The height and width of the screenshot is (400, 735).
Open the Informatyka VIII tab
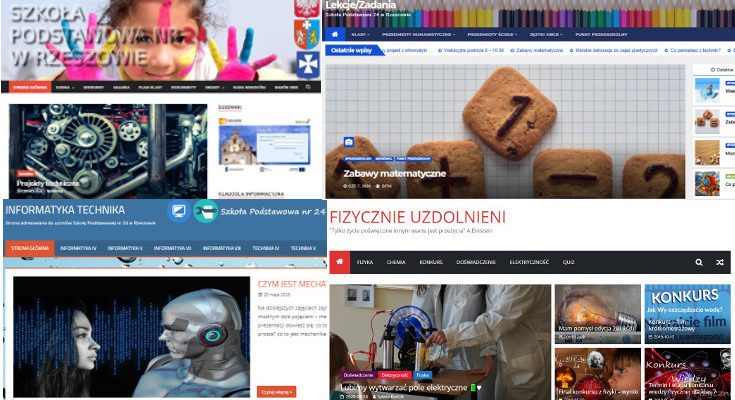[x=222, y=248]
